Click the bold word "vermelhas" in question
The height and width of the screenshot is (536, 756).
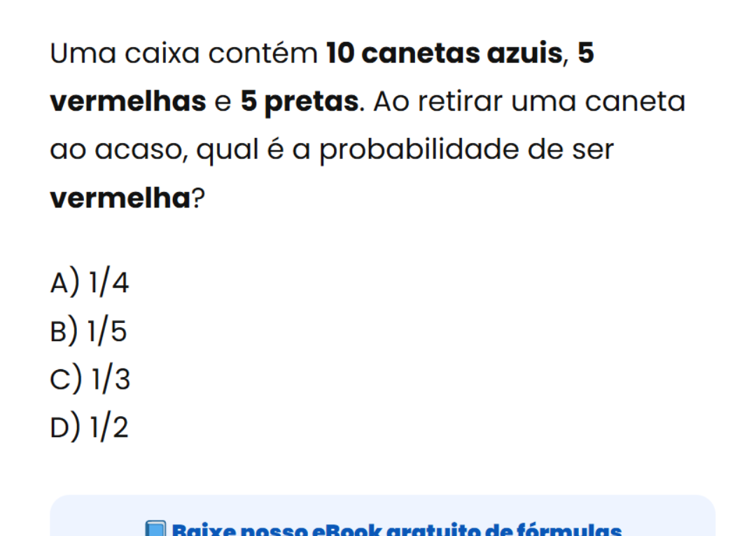point(128,102)
